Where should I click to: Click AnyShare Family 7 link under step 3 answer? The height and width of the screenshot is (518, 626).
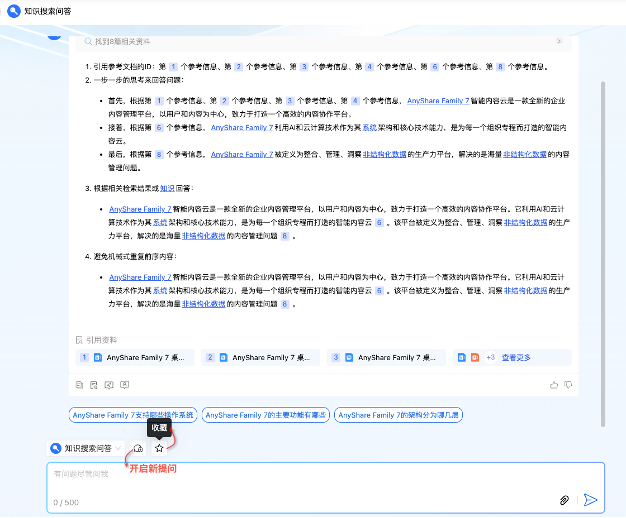(140, 209)
